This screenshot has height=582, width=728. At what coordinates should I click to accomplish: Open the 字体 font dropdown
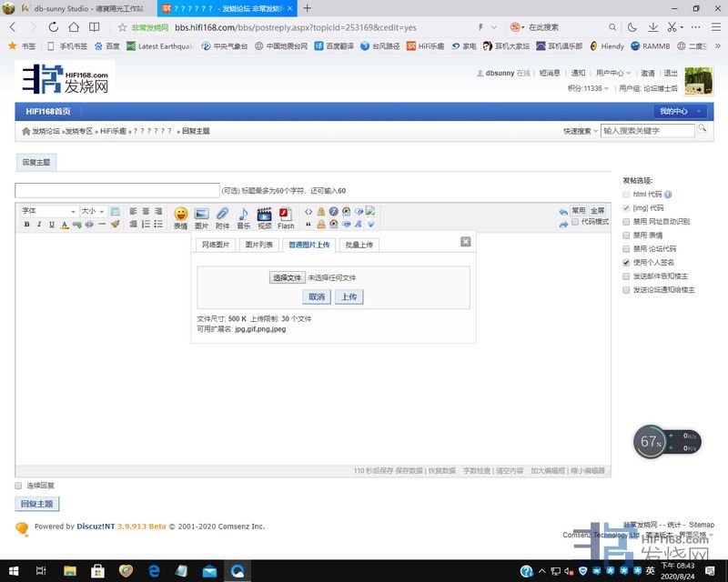(x=48, y=211)
